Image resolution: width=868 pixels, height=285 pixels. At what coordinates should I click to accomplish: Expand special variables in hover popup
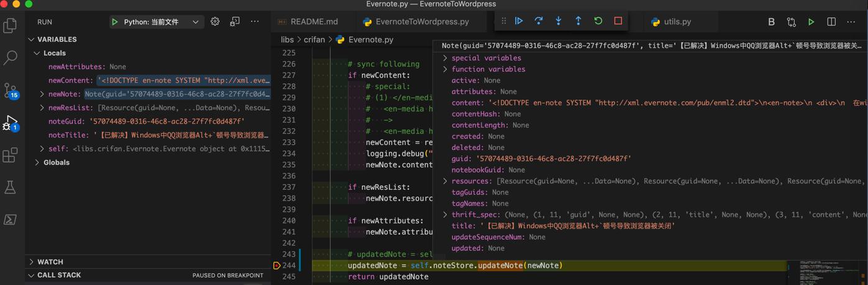point(445,58)
